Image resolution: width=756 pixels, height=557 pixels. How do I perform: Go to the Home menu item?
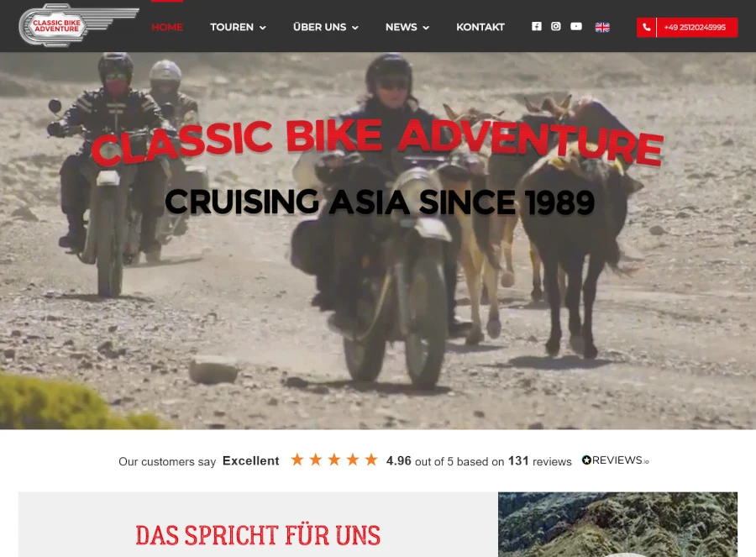click(167, 27)
